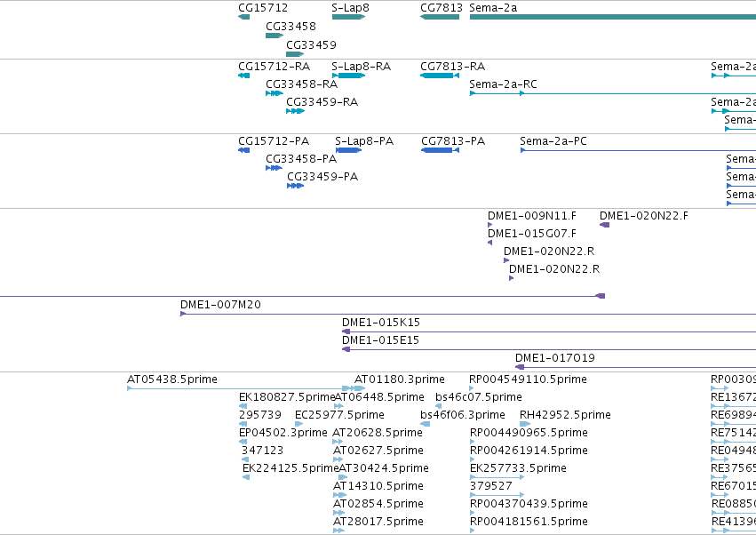Screen dimensions: 756x535
Task: Open the Sema-2a-PC protein label
Action: click(553, 141)
